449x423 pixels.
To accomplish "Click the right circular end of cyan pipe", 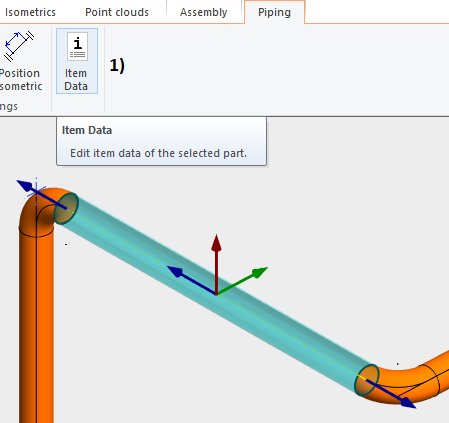I will pyautogui.click(x=367, y=380).
